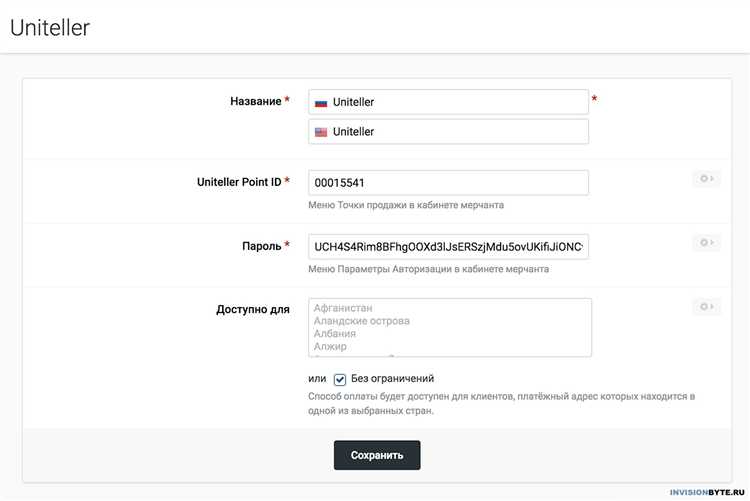
Task: Select Алжир in the country list
Action: (330, 346)
